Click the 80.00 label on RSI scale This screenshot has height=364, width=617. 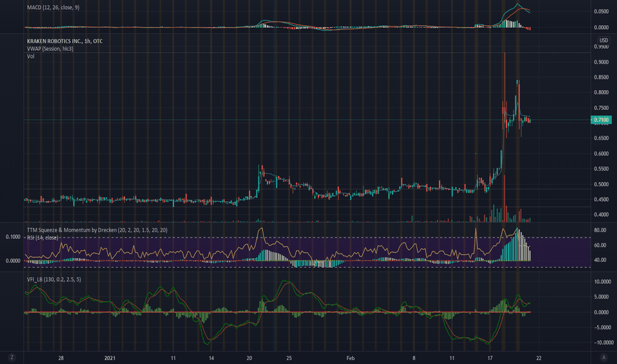[600, 230]
